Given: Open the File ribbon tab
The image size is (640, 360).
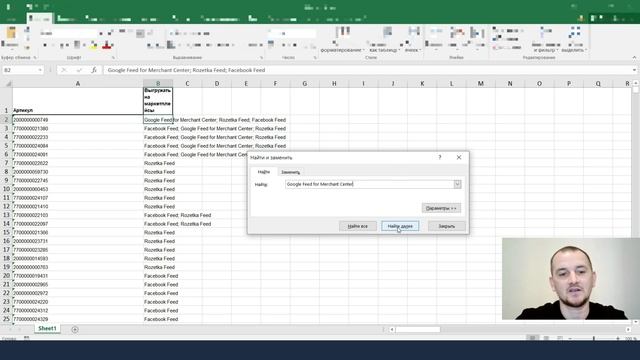Looking at the screenshot, I should point(11,19).
